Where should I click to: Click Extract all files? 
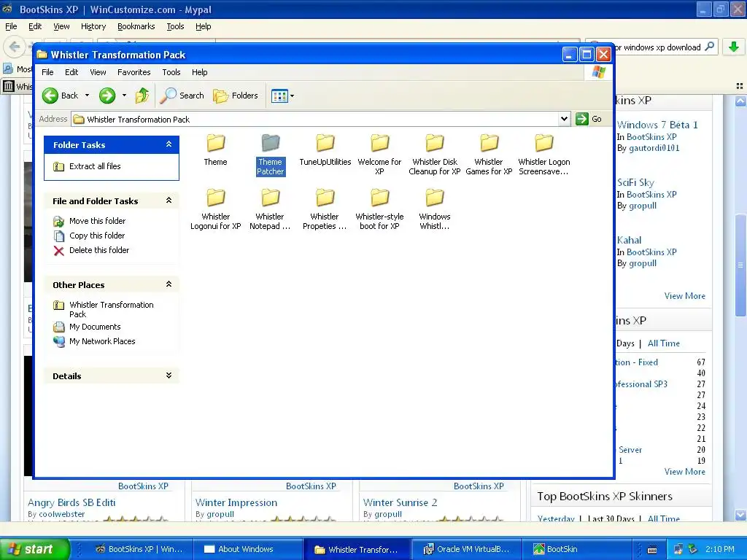[87, 166]
